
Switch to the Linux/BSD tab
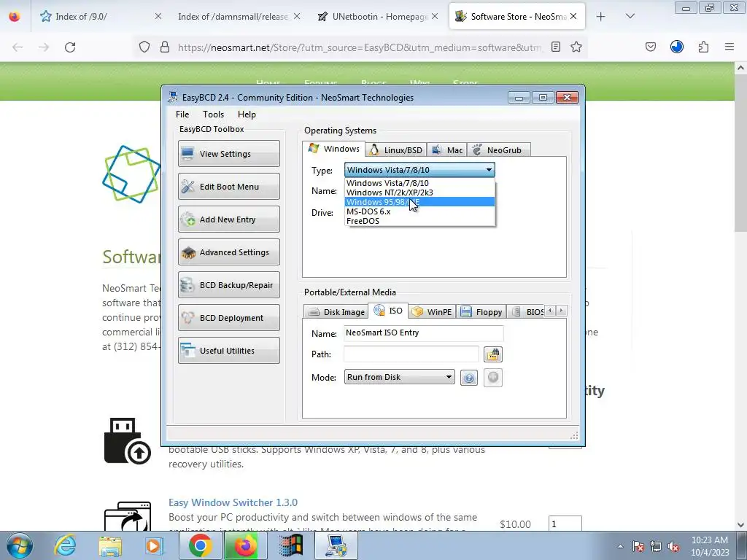pos(396,150)
